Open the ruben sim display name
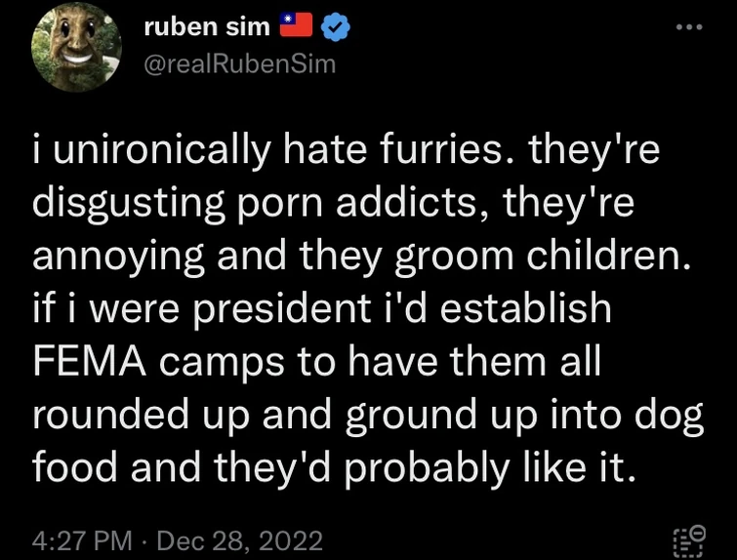 click(207, 26)
